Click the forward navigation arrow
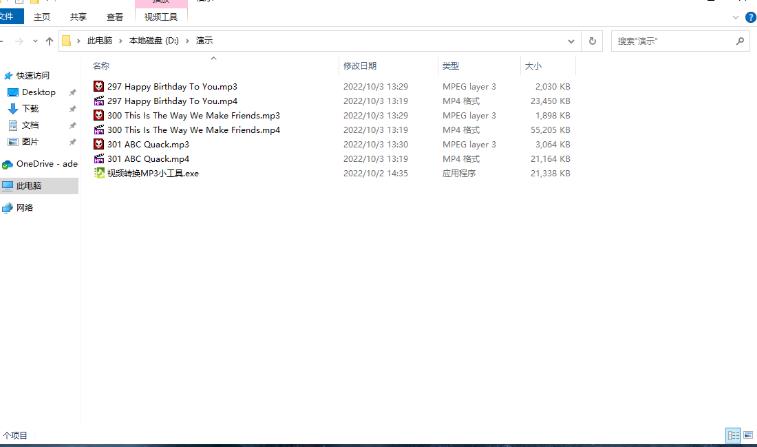 click(x=19, y=42)
